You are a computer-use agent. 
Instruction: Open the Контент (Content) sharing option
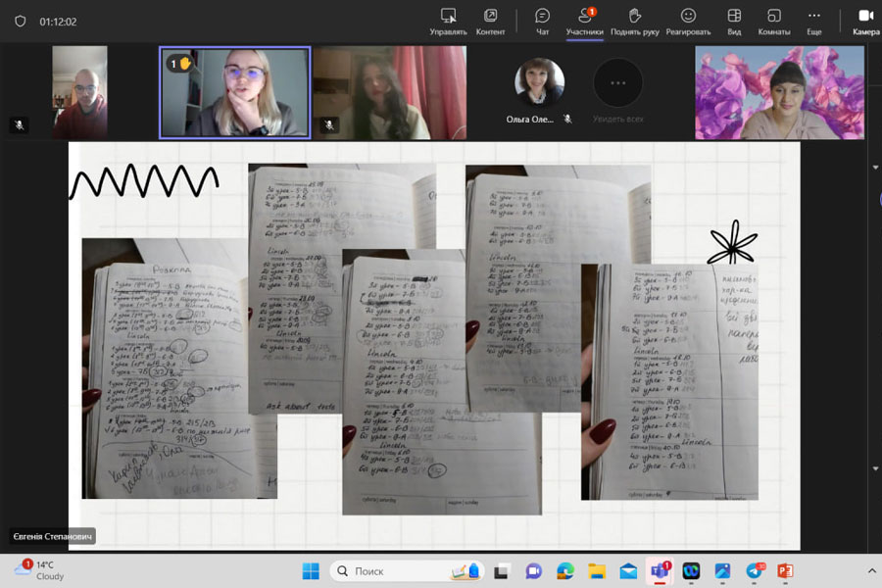click(490, 21)
